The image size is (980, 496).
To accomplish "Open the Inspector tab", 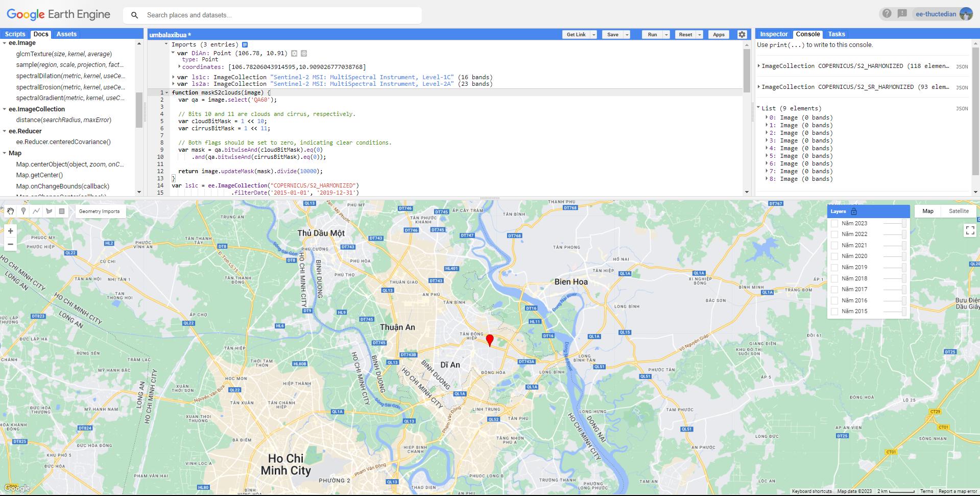I will tap(774, 34).
